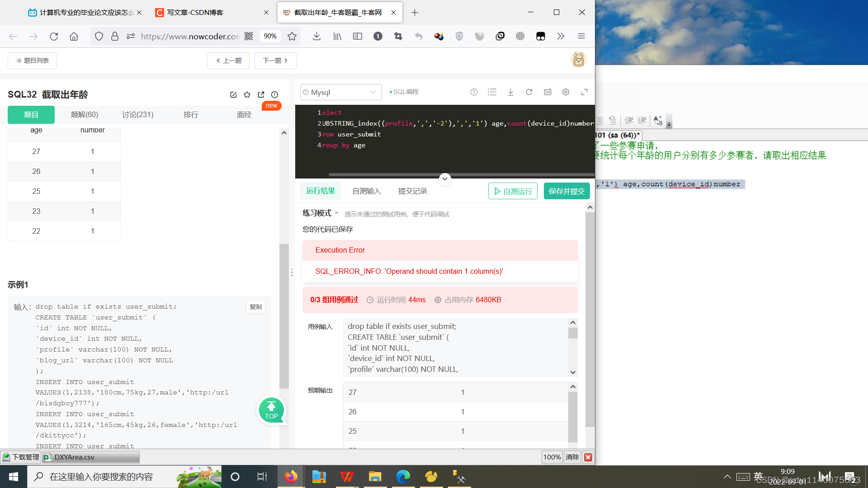Click the user avatar on nowcoder
This screenshot has width=868, height=488.
pyautogui.click(x=579, y=60)
